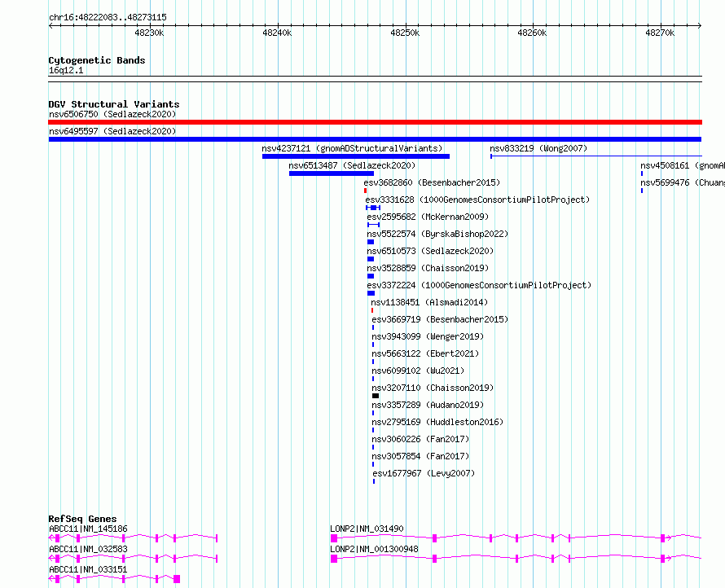Open nsv833219 (Wong2007) label
Viewport: 725px width, 588px height.
click(538, 148)
